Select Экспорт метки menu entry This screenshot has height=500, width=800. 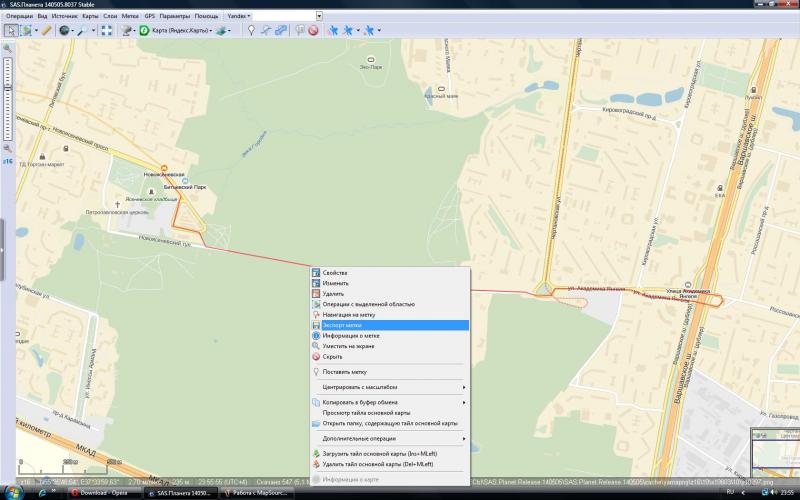pyautogui.click(x=390, y=325)
